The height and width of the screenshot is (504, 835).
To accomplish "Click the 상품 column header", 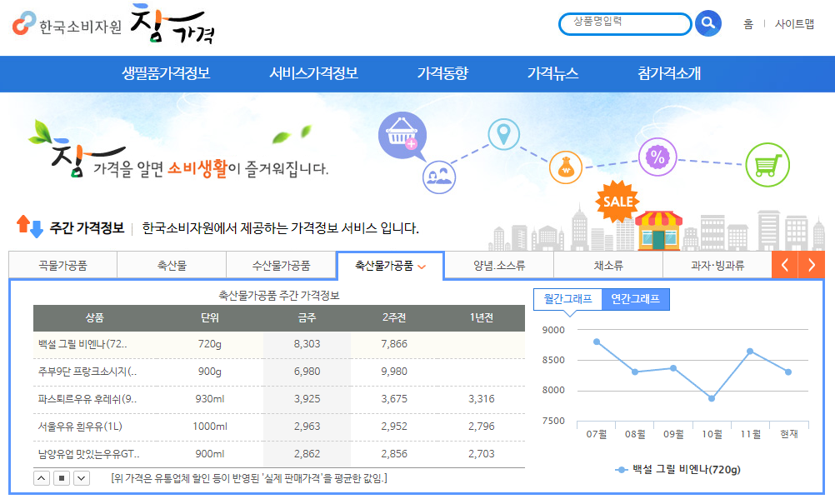I will 95,317.
